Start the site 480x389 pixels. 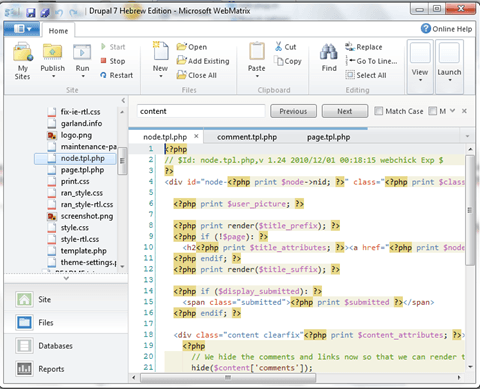pyautogui.click(x=113, y=47)
